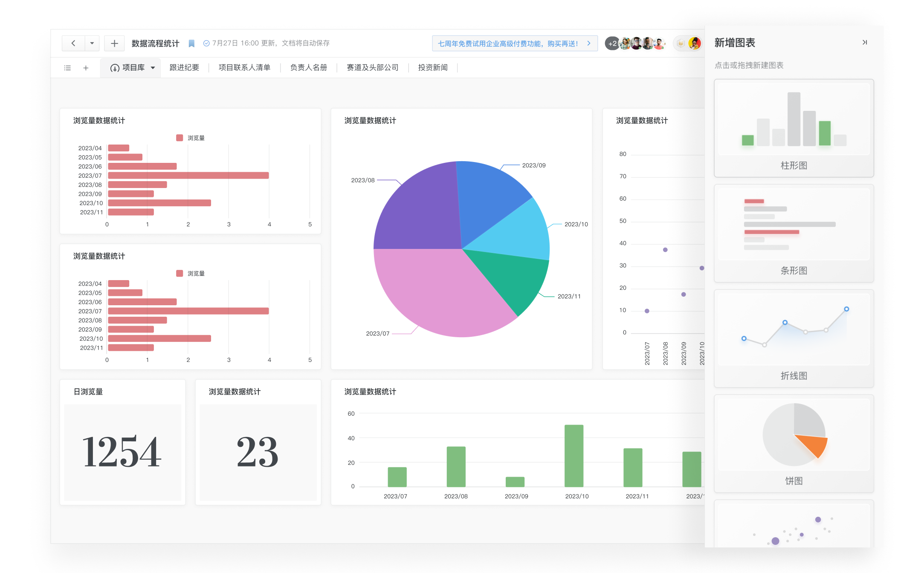Click the auto-save status check icon
The image size is (924, 573).
[x=206, y=43]
